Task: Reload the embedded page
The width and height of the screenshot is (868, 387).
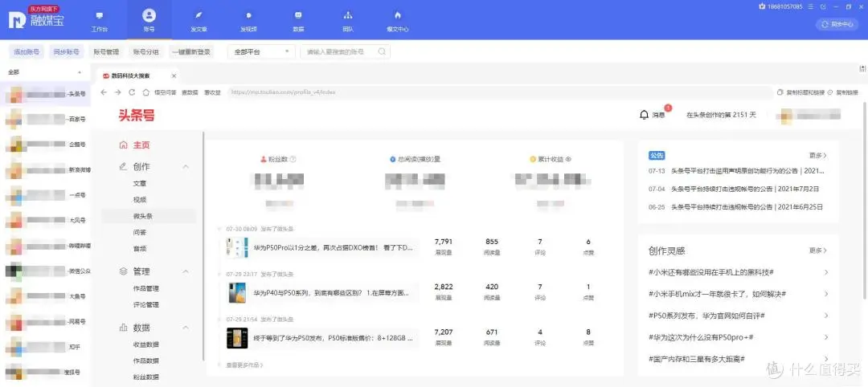Action: pyautogui.click(x=132, y=92)
